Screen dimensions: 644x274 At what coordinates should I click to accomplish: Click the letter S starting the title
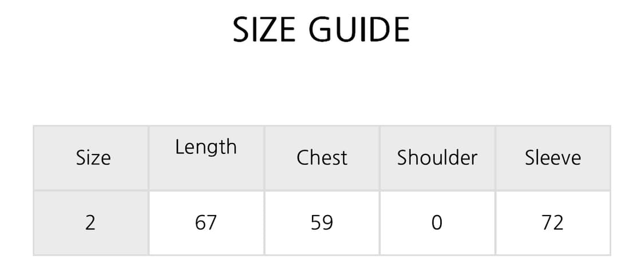(241, 30)
